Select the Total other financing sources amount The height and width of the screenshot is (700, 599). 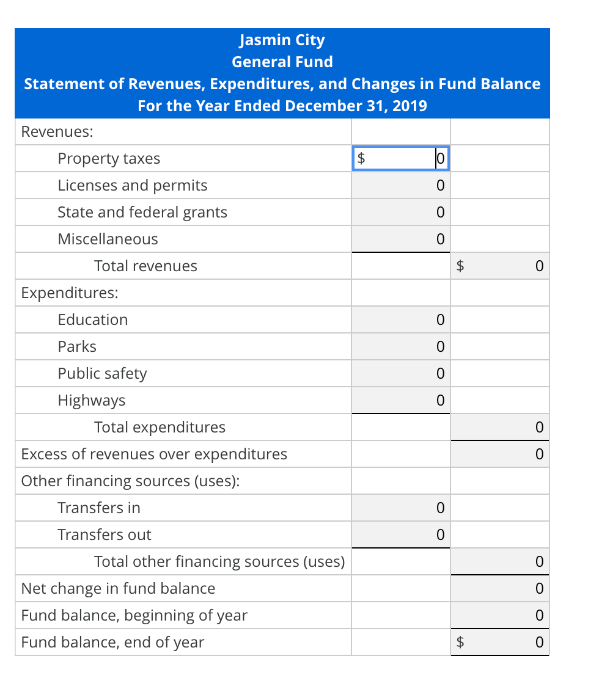499,561
